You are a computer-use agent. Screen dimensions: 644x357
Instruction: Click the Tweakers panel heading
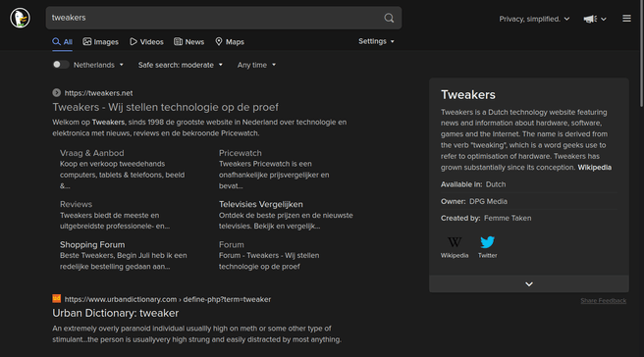point(468,95)
